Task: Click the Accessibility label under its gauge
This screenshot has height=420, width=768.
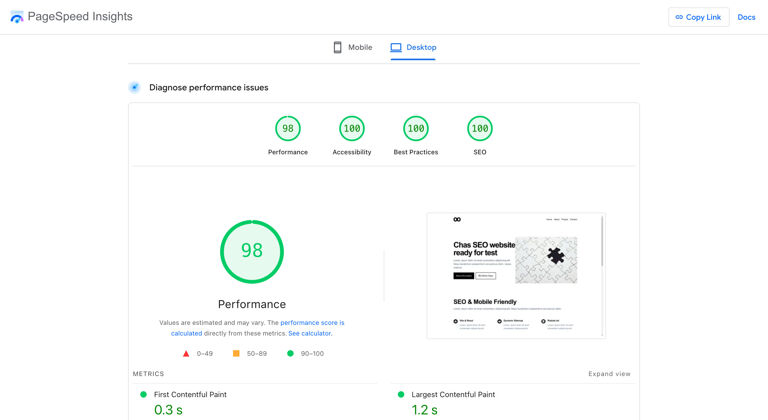Action: point(352,152)
